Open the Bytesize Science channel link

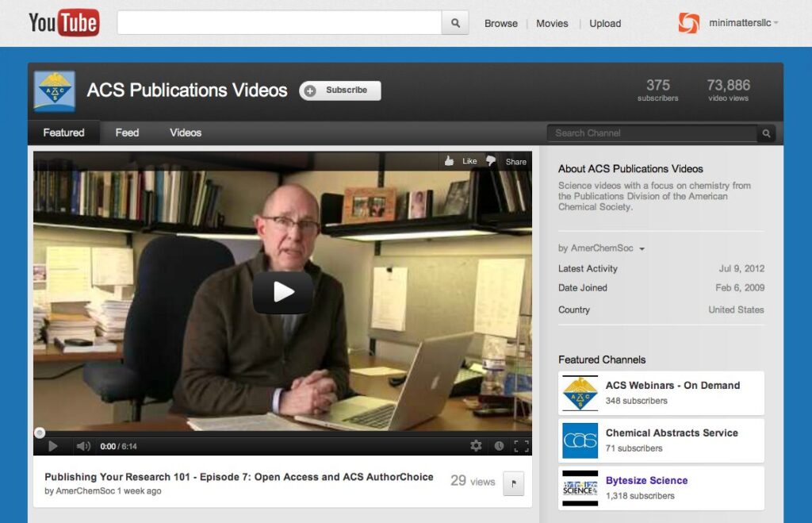tap(646, 480)
